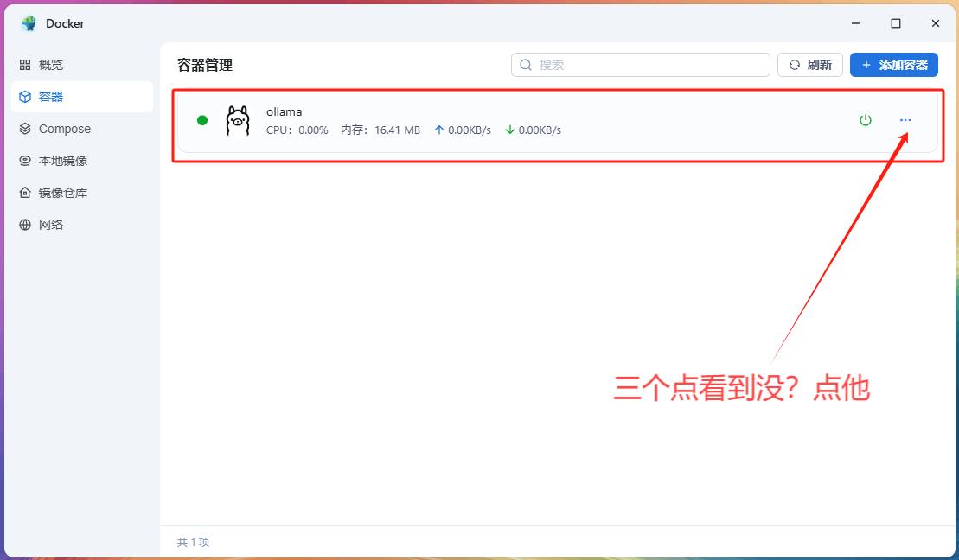
Task: Click the 搜索 search input field
Action: (x=649, y=65)
